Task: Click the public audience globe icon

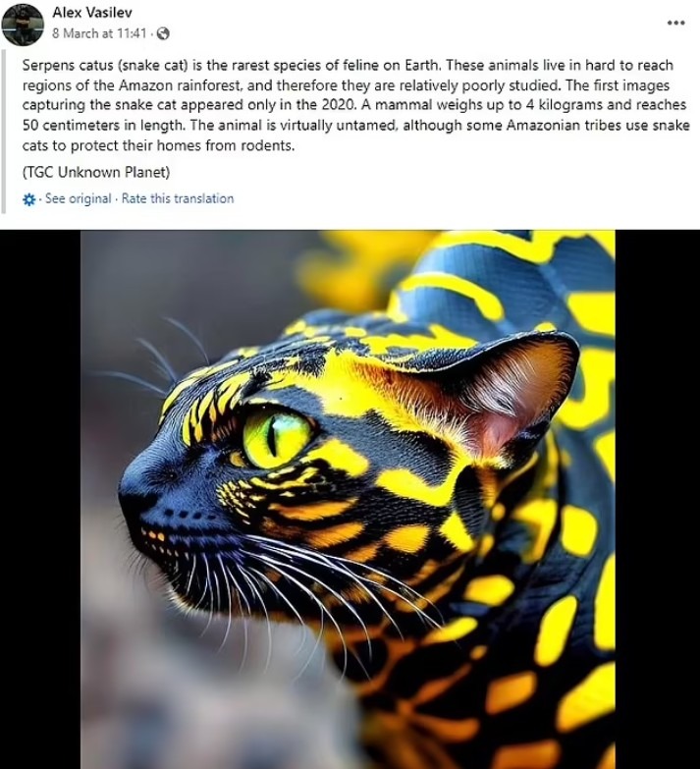Action: click(163, 33)
